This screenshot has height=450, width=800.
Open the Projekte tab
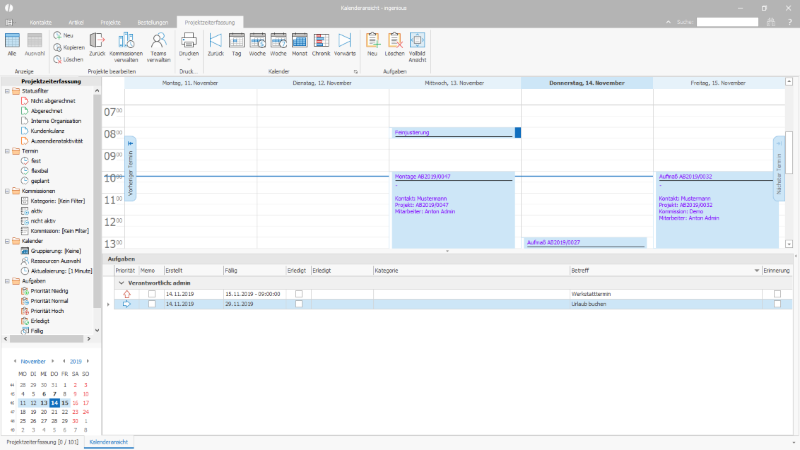coord(111,22)
